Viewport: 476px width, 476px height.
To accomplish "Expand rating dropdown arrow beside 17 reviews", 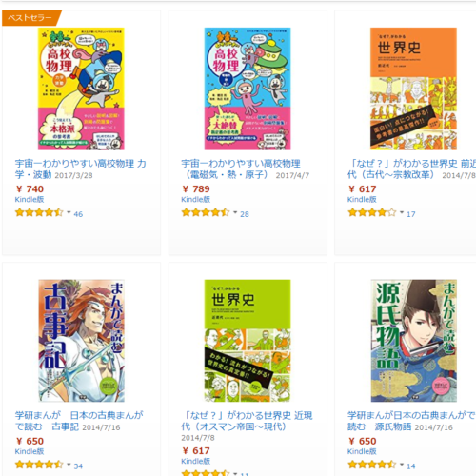I will click(402, 212).
